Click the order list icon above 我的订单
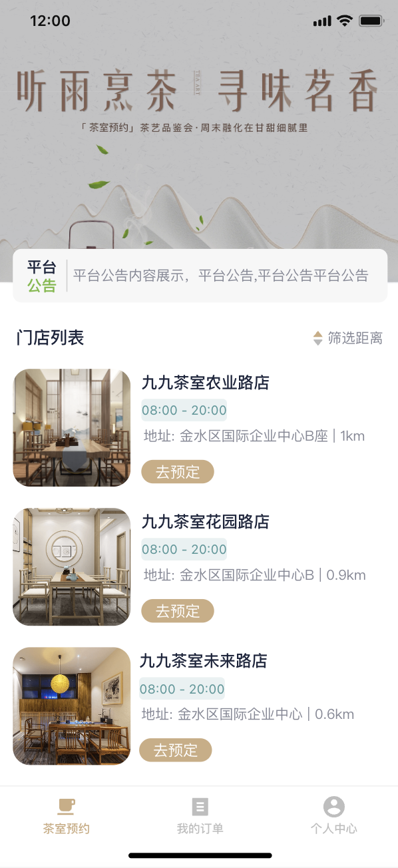The image size is (398, 868). point(199,807)
